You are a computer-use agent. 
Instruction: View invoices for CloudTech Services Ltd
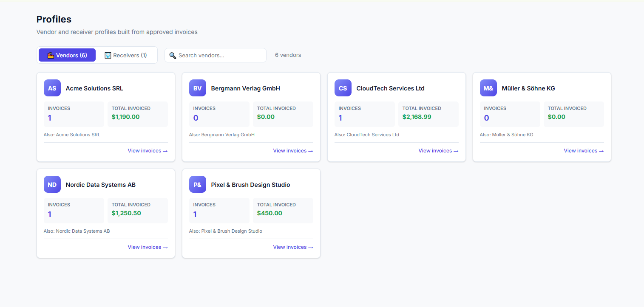(438, 151)
